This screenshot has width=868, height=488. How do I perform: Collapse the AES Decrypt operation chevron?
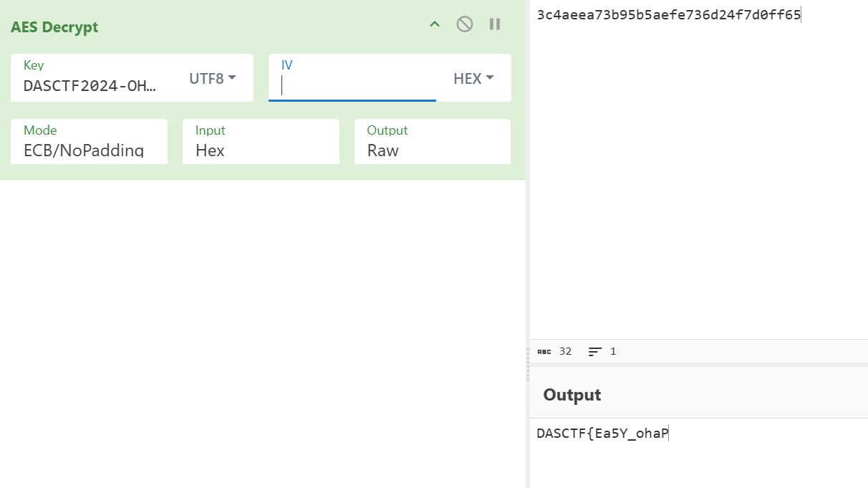(434, 24)
